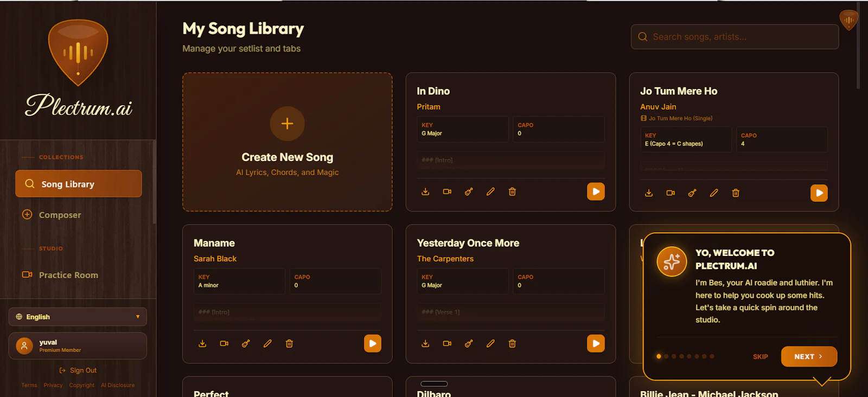The image size is (868, 397).
Task: Click the A minor key value on Maname
Action: click(x=208, y=285)
